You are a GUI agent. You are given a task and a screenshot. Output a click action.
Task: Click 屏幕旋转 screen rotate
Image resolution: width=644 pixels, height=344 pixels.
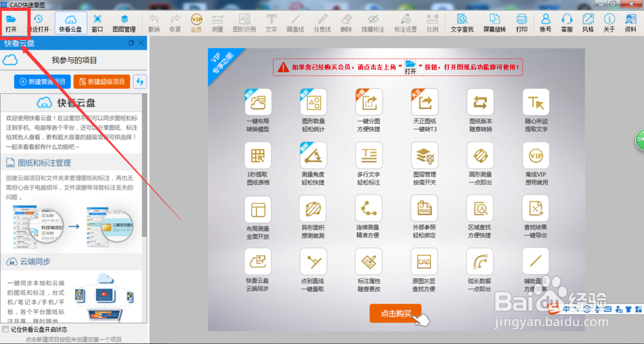pos(495,23)
